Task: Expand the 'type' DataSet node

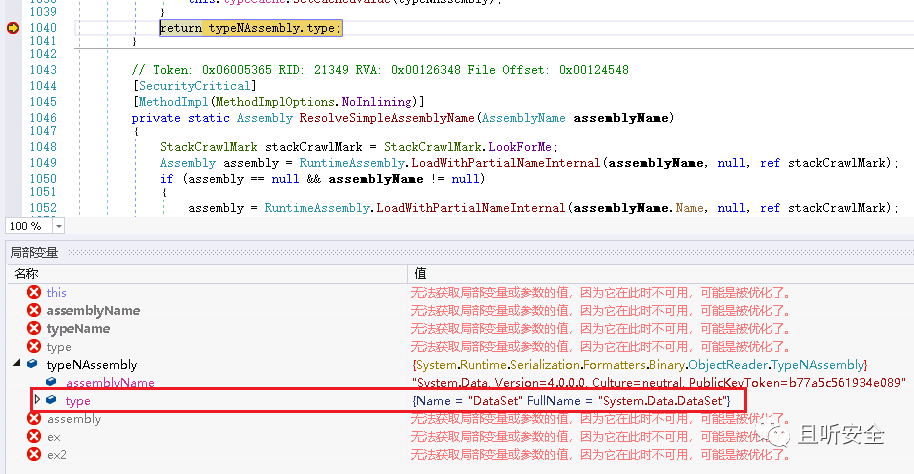Action: click(x=37, y=399)
